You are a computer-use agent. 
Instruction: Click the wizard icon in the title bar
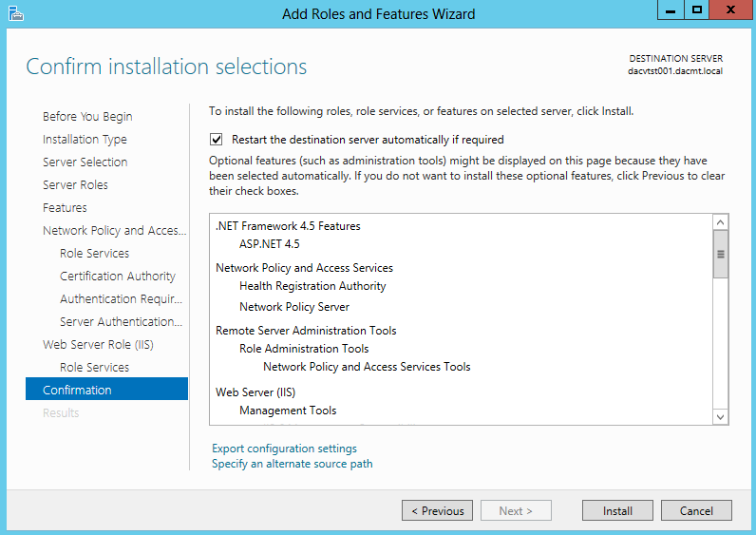coord(16,13)
